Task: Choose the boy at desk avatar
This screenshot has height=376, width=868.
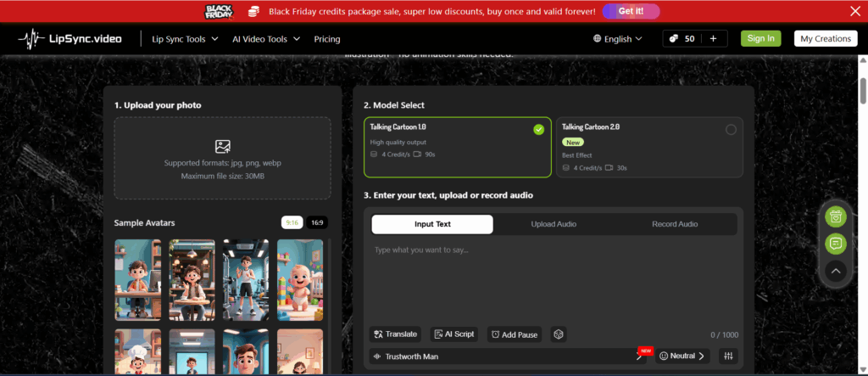Action: click(138, 279)
